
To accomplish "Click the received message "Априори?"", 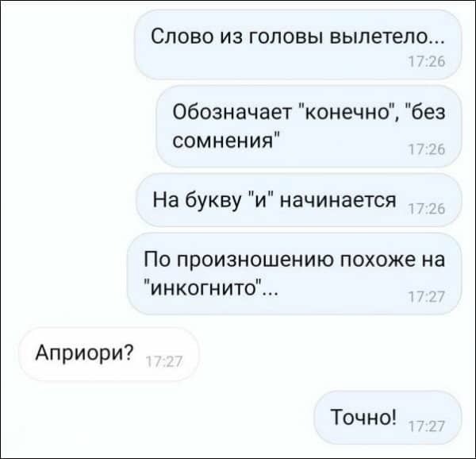I will tap(109, 354).
